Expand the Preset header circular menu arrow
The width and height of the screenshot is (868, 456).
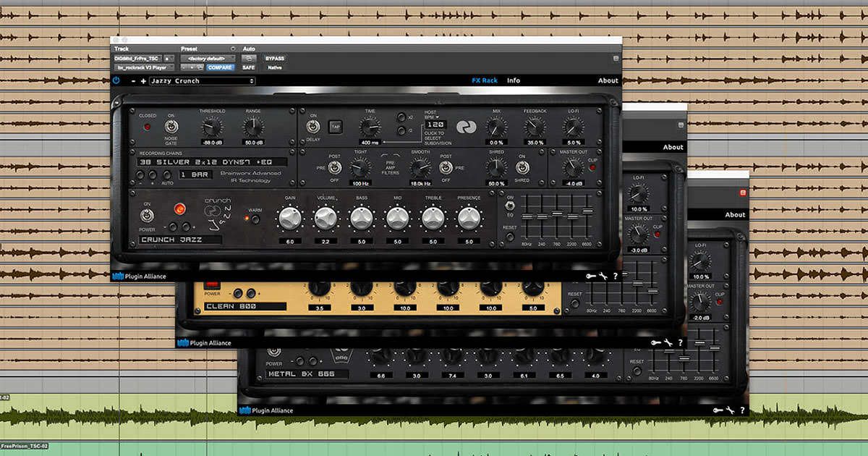click(x=233, y=48)
